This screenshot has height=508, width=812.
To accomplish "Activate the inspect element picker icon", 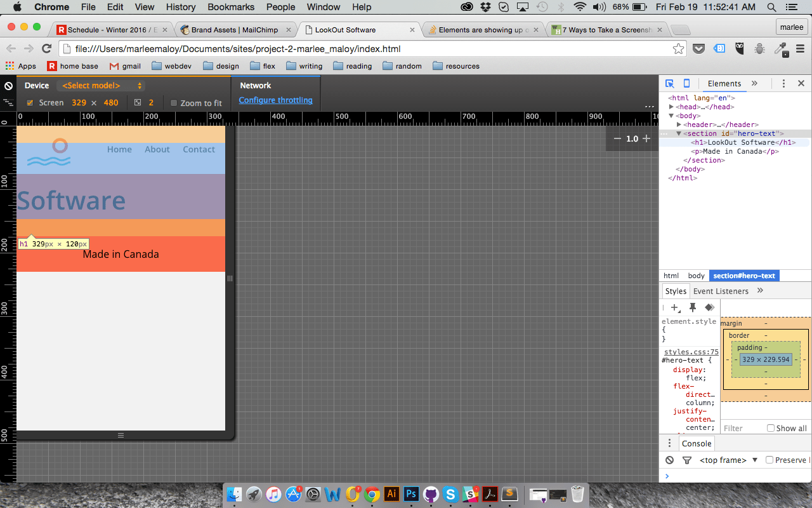I will pyautogui.click(x=669, y=84).
